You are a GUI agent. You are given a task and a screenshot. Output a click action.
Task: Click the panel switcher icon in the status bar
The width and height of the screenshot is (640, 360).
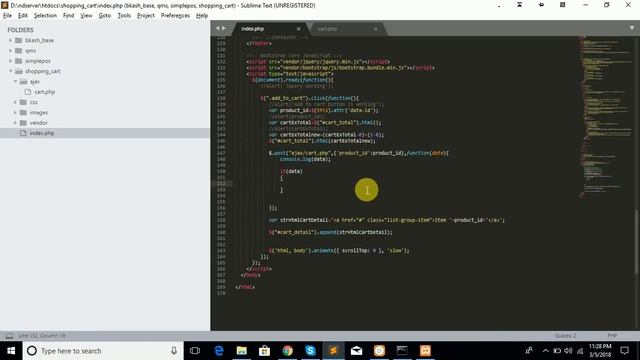pos(9,336)
